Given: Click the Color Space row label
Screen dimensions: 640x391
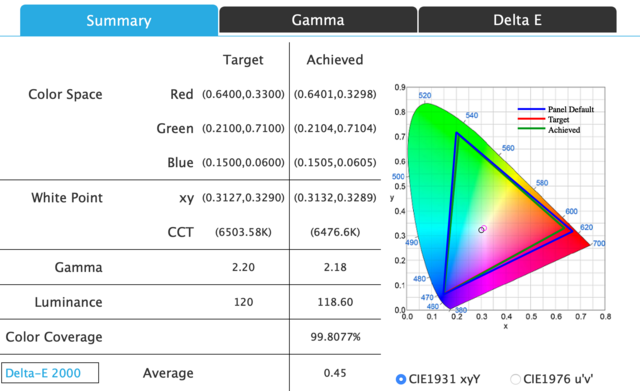Looking at the screenshot, I should 65,95.
